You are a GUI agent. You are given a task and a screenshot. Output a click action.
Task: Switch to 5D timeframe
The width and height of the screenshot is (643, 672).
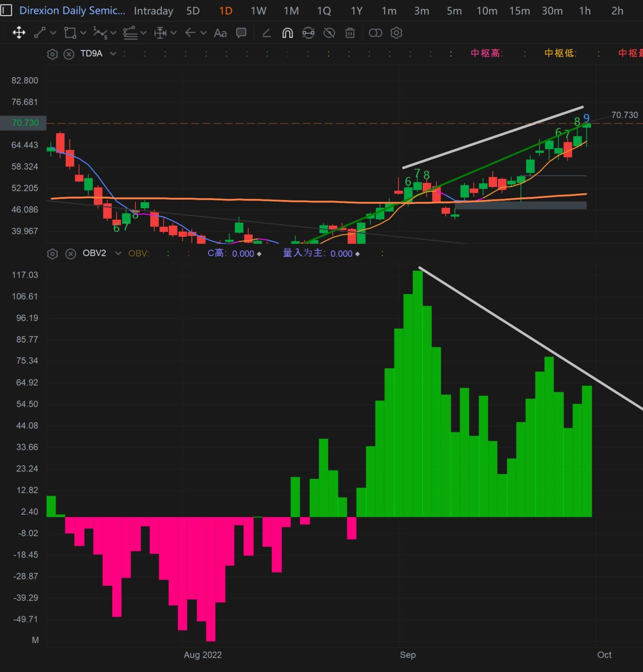coord(193,11)
